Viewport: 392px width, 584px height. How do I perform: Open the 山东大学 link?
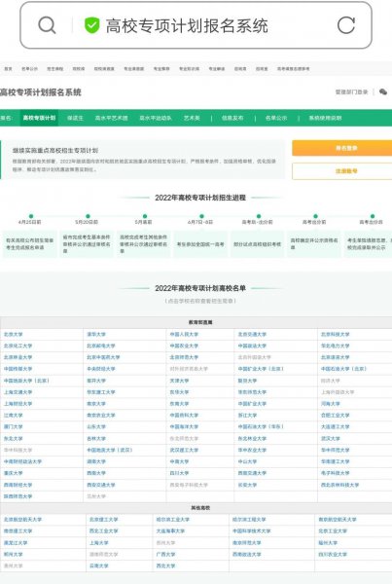[x=96, y=426]
